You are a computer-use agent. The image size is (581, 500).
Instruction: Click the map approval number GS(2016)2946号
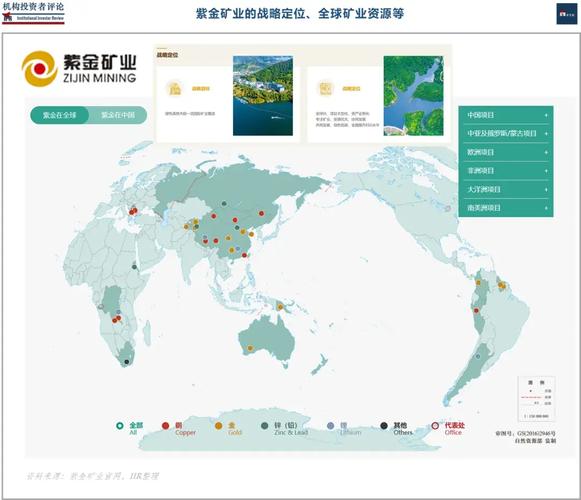pyautogui.click(x=525, y=433)
